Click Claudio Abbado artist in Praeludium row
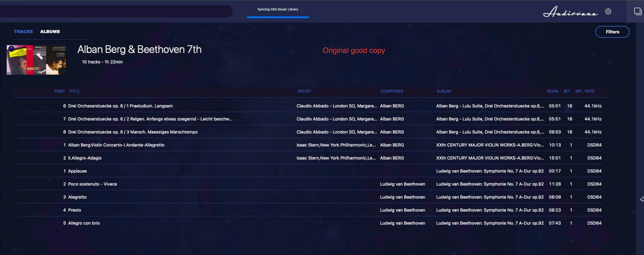The height and width of the screenshot is (255, 644). coord(336,106)
